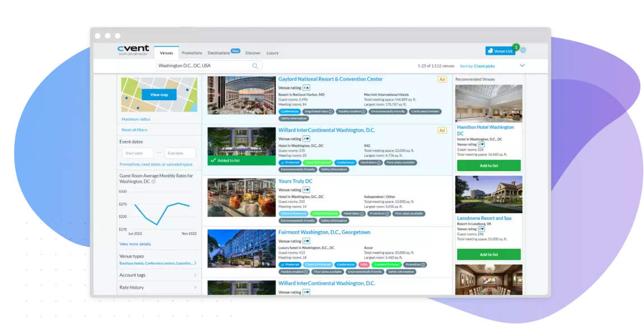Open Lansdowne Resort and Spa recommended link

click(484, 218)
